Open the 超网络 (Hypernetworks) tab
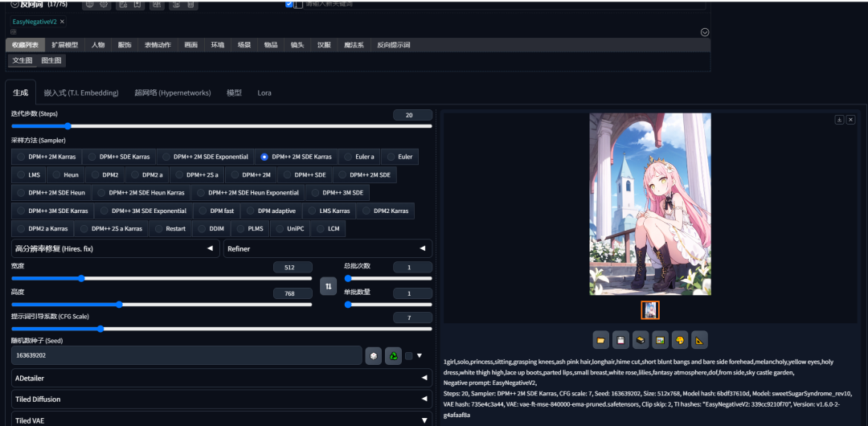Image resolution: width=868 pixels, height=426 pixels. point(173,92)
